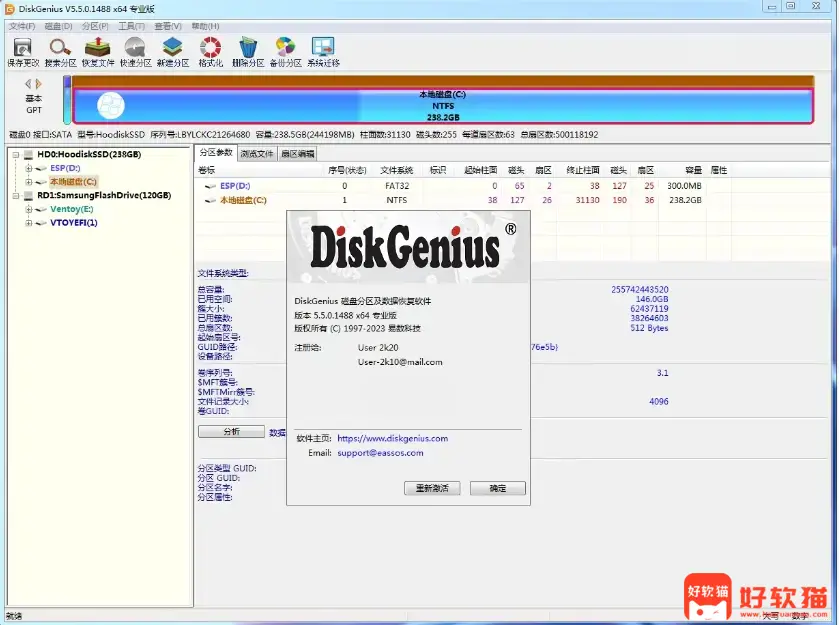Select RD1:SamsungFlashDrive(120GB) in tree
The image size is (839, 625).
coord(104,195)
